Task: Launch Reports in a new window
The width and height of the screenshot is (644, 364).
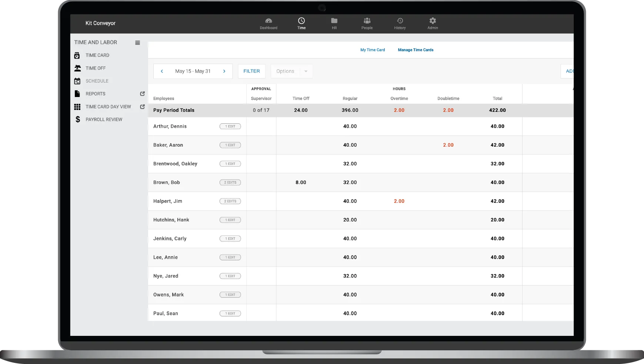Action: coord(142,94)
